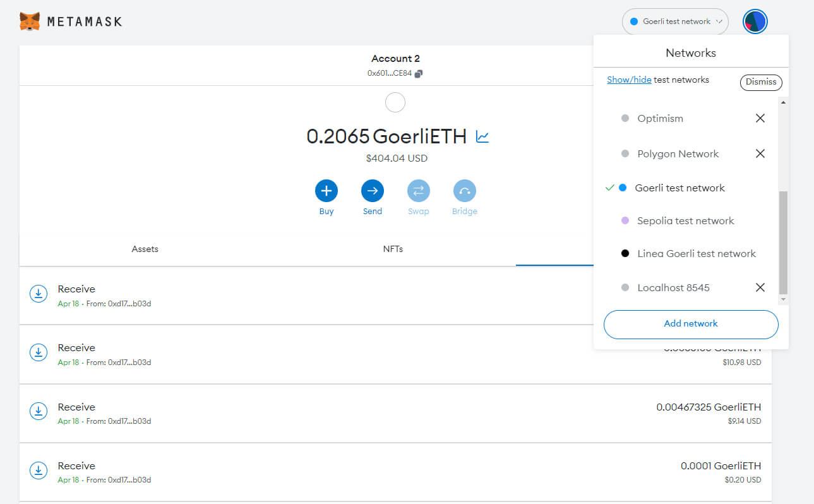Screen dimensions: 814x504
Task: Switch to the Assets tab
Action: click(145, 249)
